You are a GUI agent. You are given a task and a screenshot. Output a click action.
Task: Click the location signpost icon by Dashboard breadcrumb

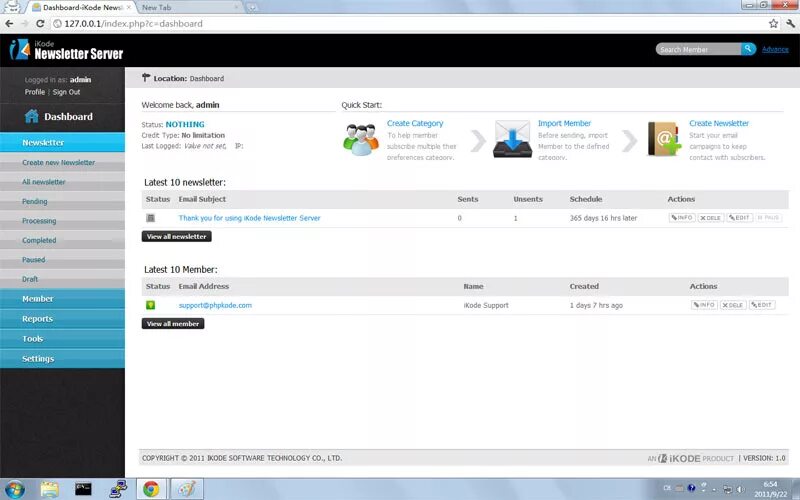(x=146, y=78)
